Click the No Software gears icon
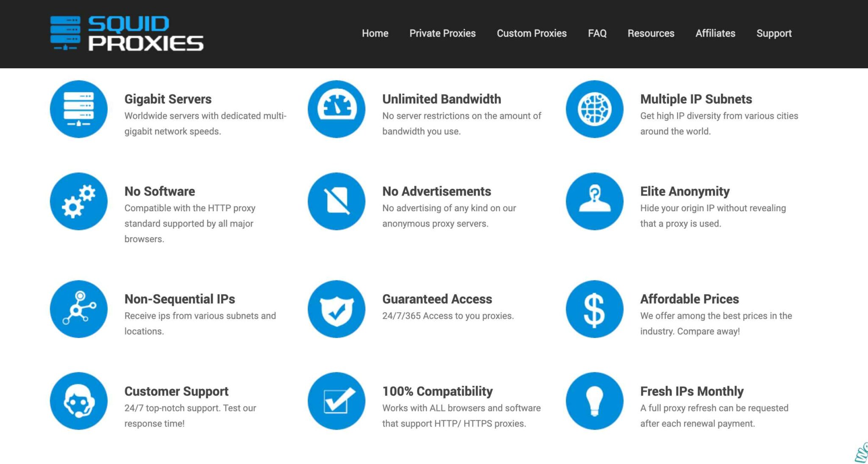 tap(78, 201)
